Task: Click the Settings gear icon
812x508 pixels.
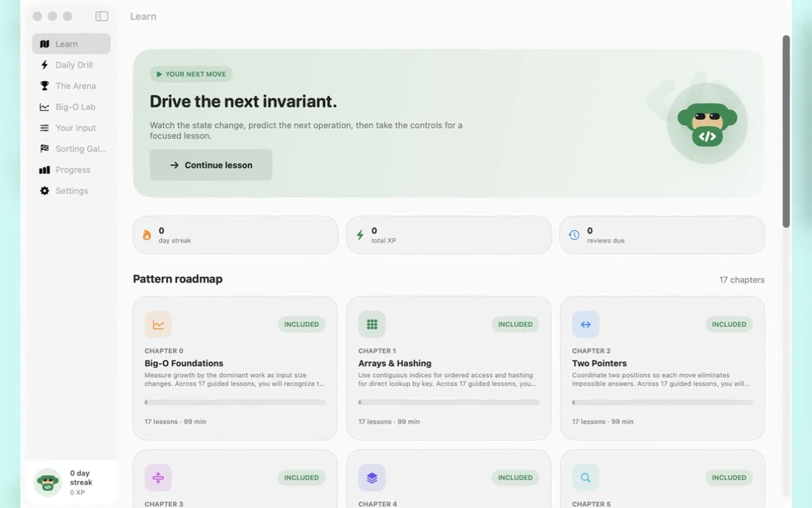Action: point(45,190)
